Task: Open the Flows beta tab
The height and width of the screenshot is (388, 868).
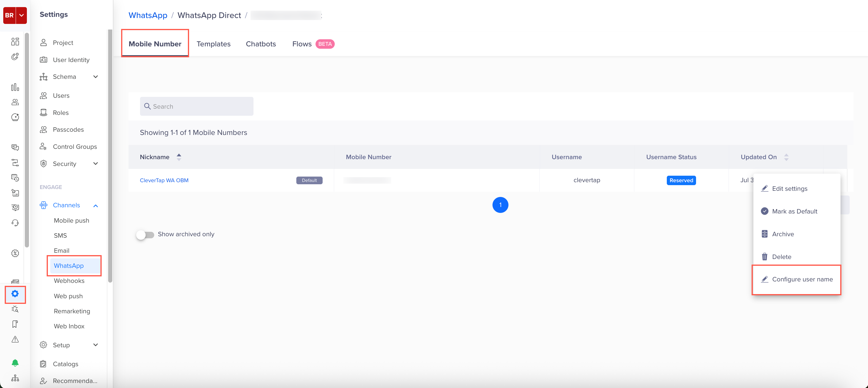Action: point(313,44)
